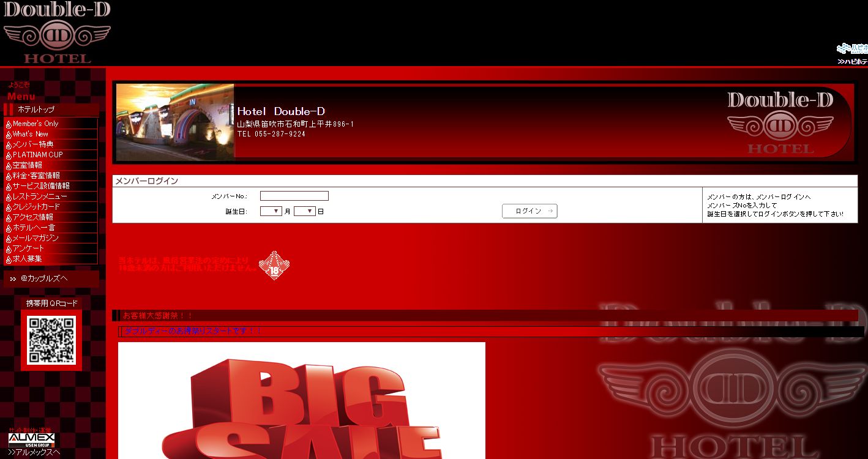This screenshot has height=459, width=868.
Task: Open the >>アルメックスへ link
Action: (34, 453)
